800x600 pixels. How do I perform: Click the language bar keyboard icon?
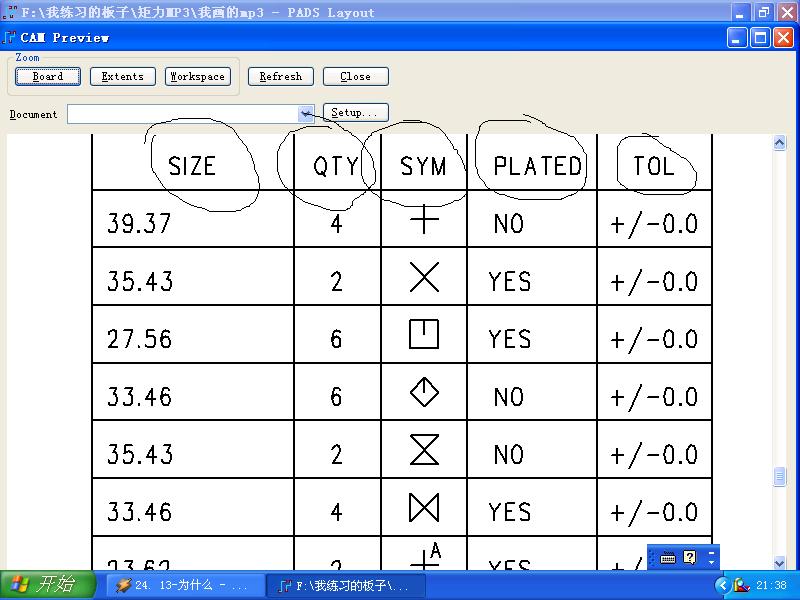[x=667, y=558]
